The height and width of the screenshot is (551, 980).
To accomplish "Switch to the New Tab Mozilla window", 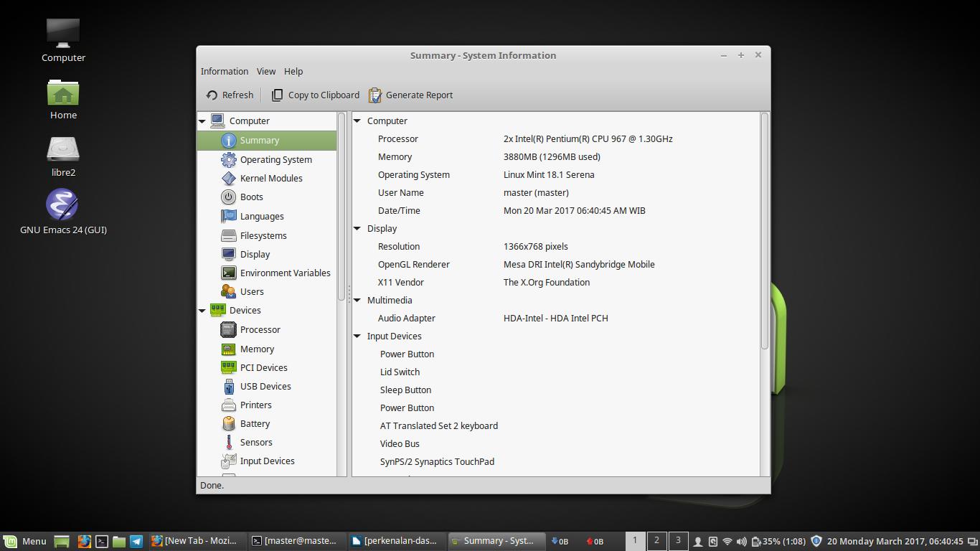I will 196,541.
